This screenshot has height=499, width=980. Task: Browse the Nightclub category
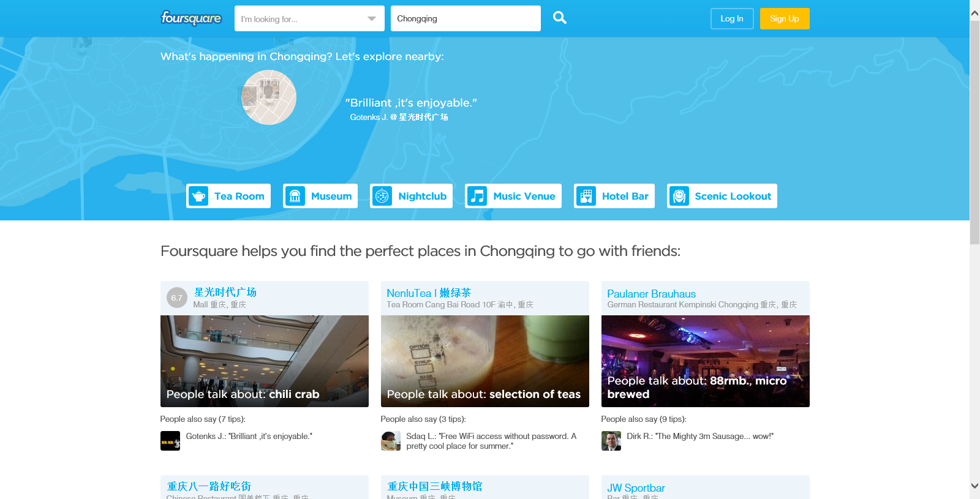coord(412,196)
